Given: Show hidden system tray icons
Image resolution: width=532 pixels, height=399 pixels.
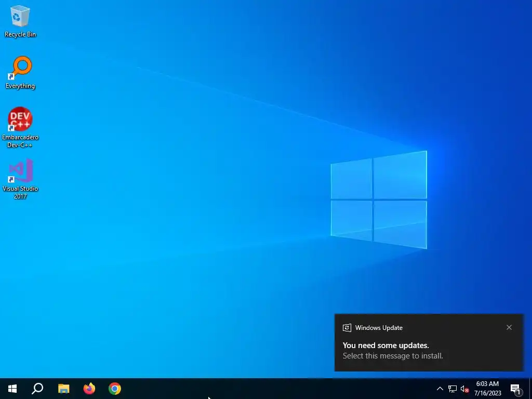Looking at the screenshot, I should pyautogui.click(x=440, y=389).
